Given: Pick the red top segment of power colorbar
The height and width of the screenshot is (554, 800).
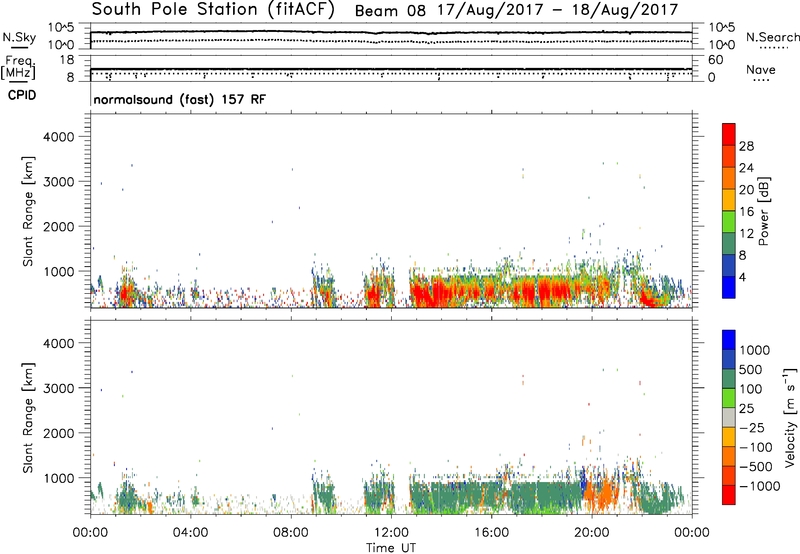Looking at the screenshot, I should (729, 135).
